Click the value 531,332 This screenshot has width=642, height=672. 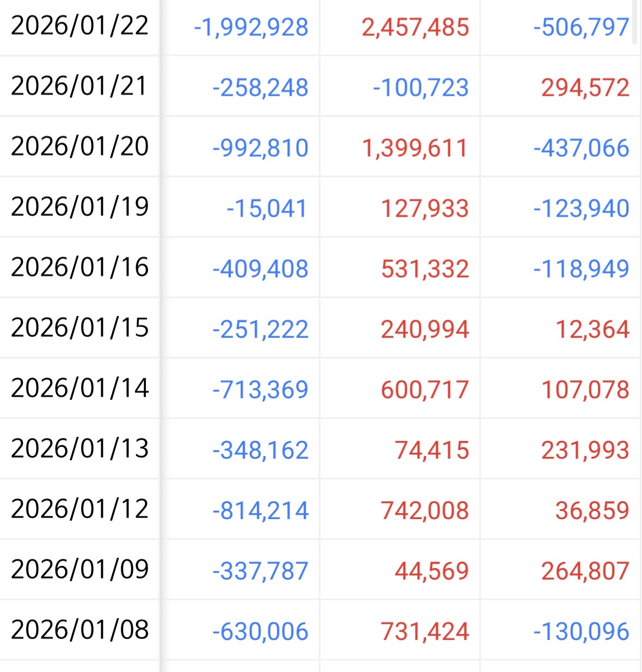click(x=425, y=269)
